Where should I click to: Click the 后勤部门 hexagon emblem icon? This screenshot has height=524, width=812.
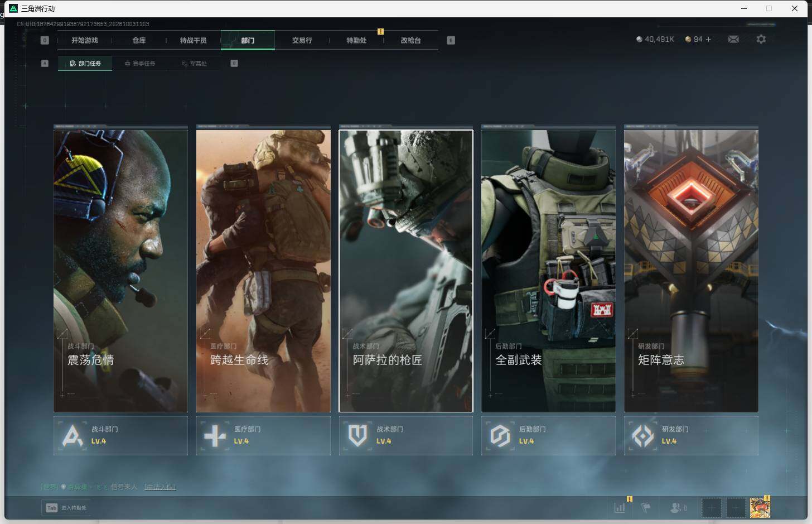tap(500, 435)
